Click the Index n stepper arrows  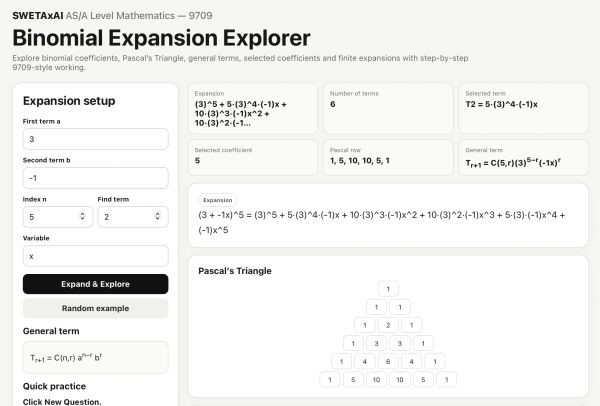coord(82,216)
